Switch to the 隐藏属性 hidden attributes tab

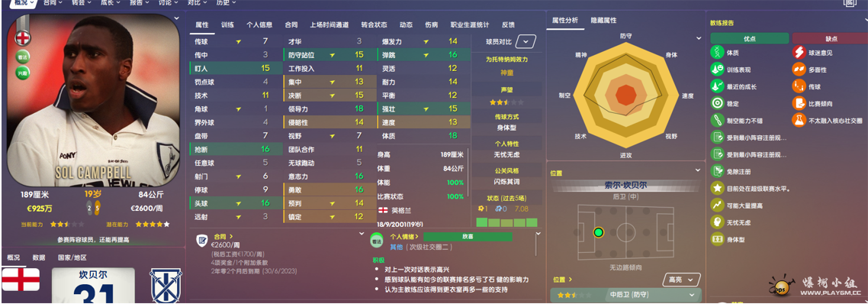[603, 21]
